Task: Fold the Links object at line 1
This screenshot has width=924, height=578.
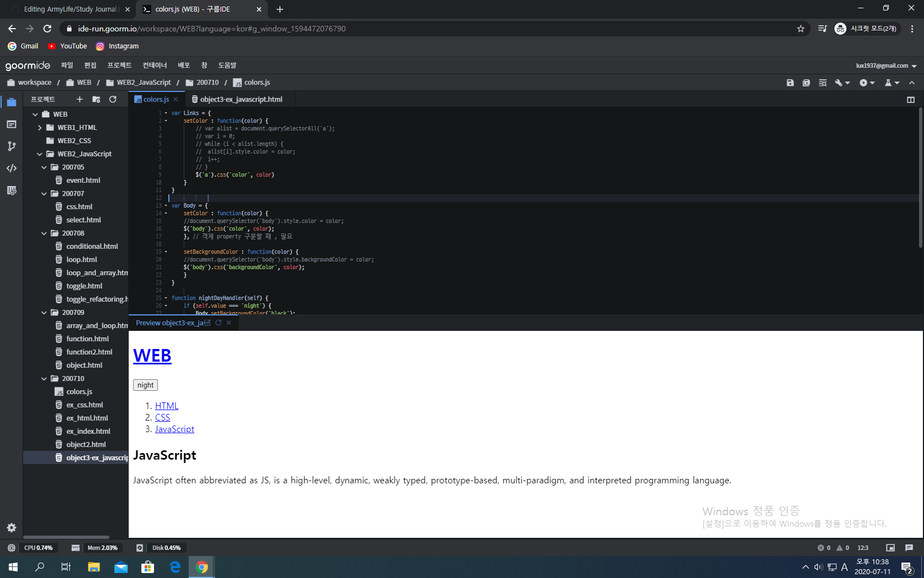Action: pyautogui.click(x=166, y=113)
